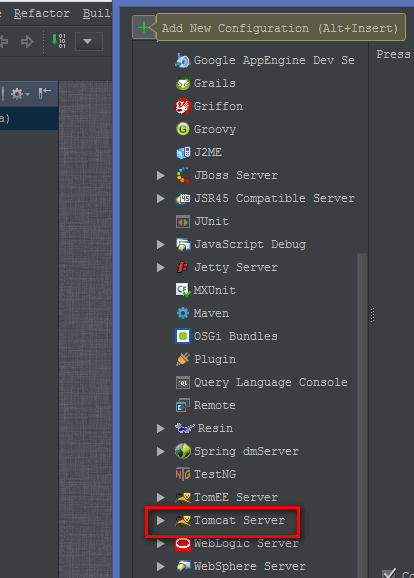Select the red Griffon icon

tap(182, 106)
